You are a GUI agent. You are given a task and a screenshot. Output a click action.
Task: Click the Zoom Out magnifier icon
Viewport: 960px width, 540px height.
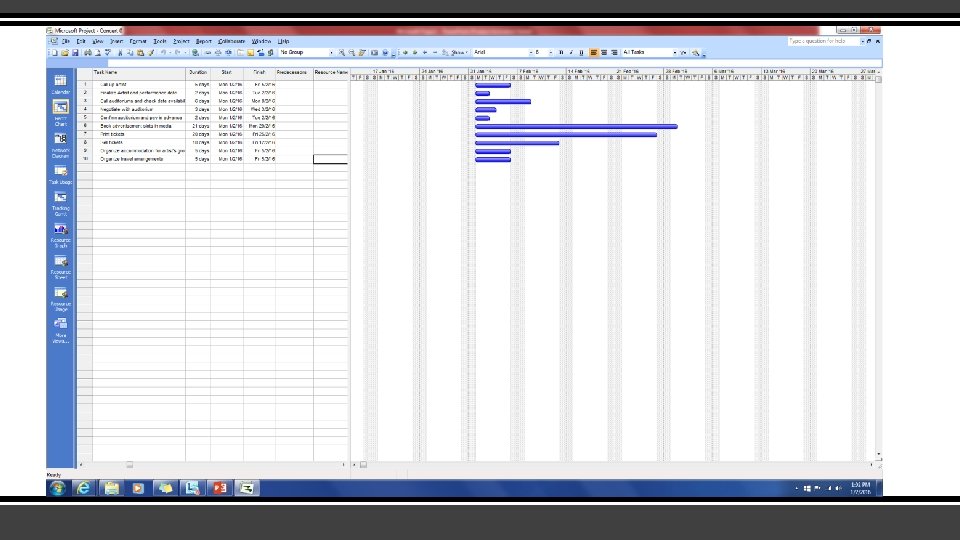[x=351, y=53]
